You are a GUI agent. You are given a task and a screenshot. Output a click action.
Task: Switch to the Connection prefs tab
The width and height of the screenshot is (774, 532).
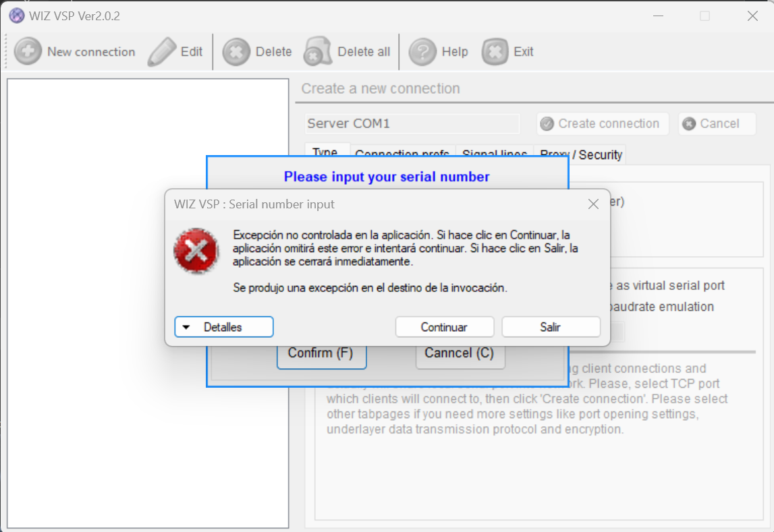[x=402, y=151]
